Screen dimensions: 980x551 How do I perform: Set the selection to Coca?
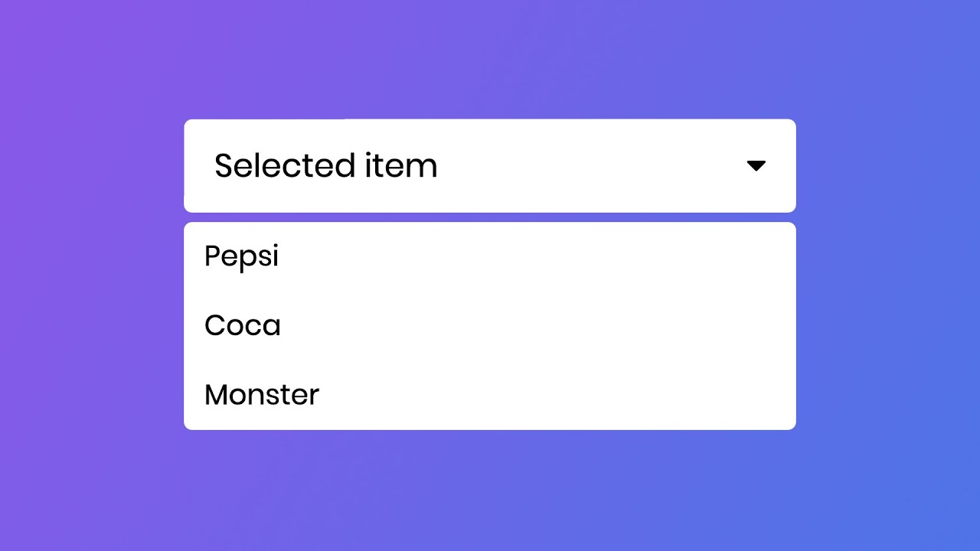tap(243, 326)
